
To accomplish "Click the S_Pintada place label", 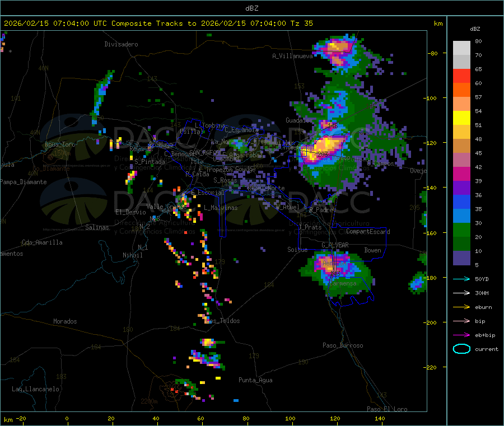I will pos(150,162).
